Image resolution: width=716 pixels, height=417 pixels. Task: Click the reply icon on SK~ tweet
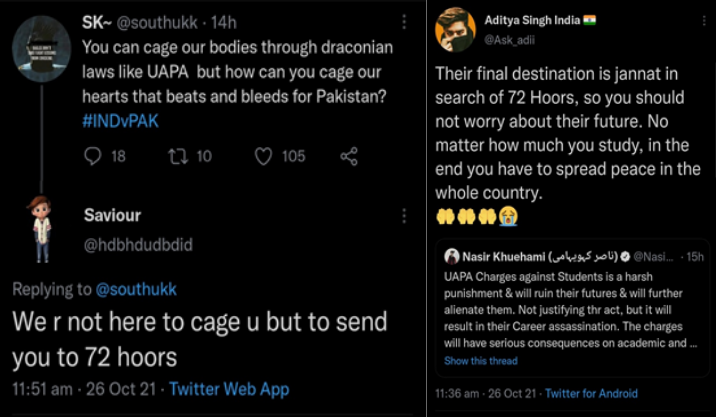click(x=92, y=156)
